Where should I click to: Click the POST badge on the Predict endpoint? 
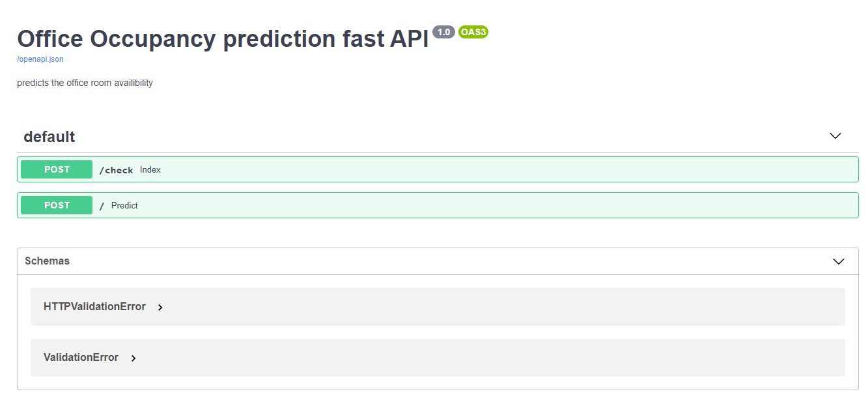pyautogui.click(x=56, y=205)
